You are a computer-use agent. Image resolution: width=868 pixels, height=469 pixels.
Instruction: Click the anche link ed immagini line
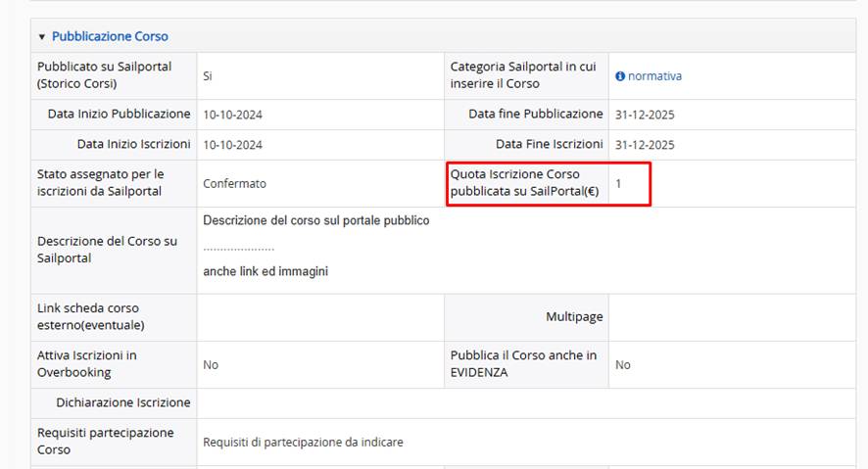coord(265,271)
